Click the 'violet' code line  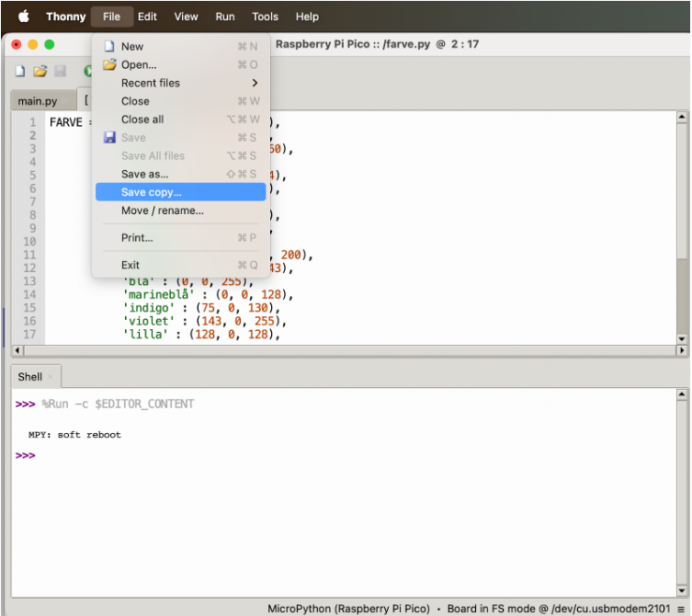click(205, 321)
